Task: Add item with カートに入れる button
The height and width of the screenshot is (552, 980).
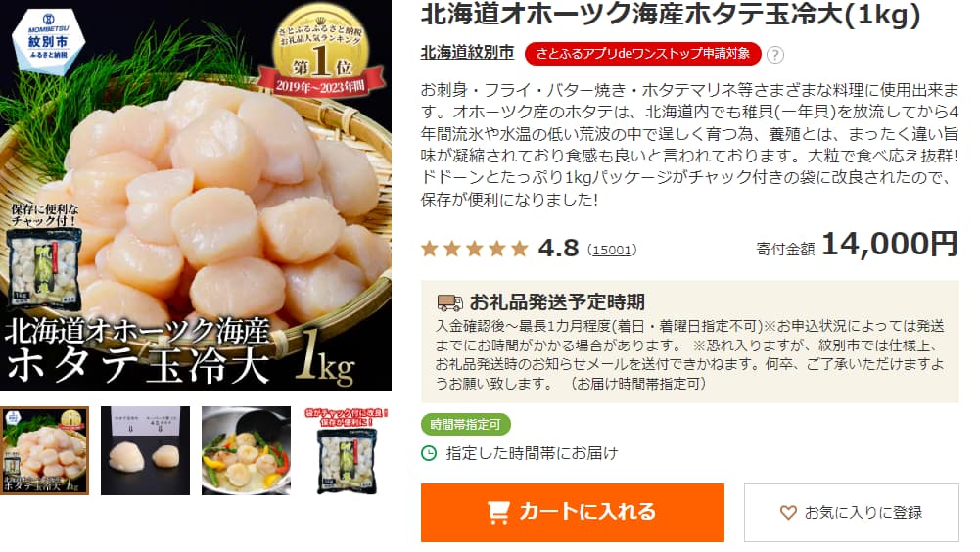Action: click(x=573, y=513)
